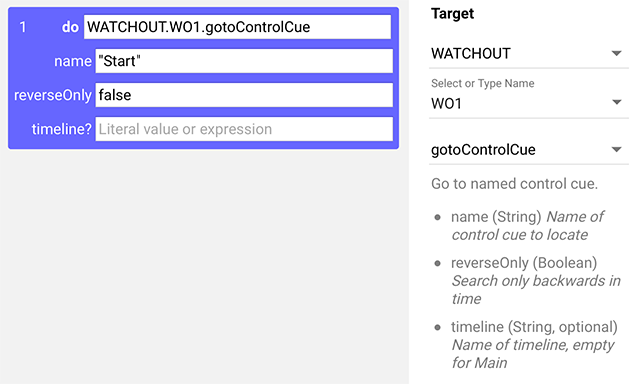This screenshot has width=644, height=384.
Task: Click the name field containing "Start"
Action: (244, 61)
